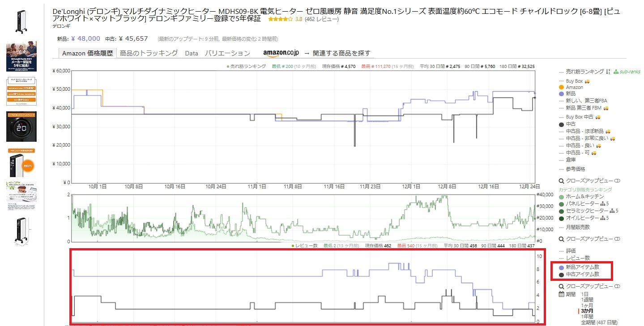The height and width of the screenshot is (326, 644).
Task: Click truck icon beside 中古品 - 非常に良い
Action: (x=612, y=139)
